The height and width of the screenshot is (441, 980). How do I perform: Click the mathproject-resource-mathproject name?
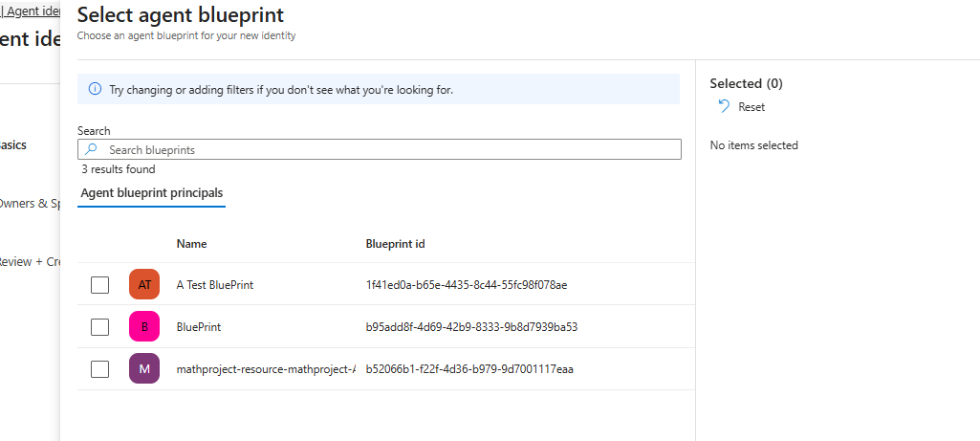[266, 369]
